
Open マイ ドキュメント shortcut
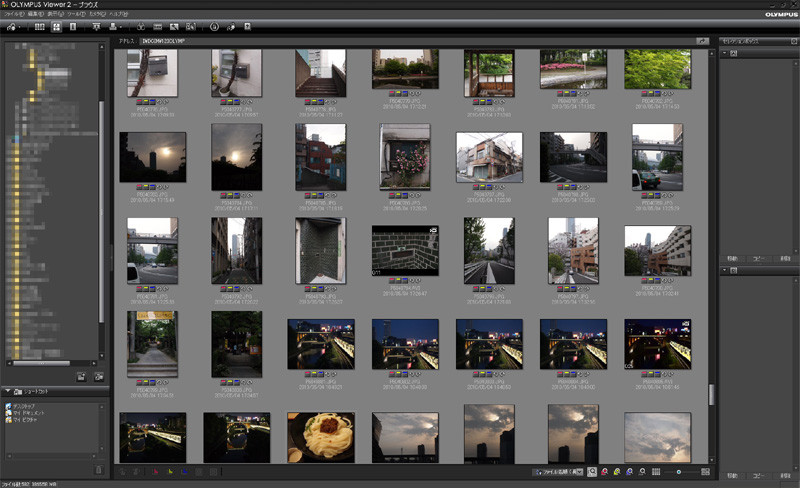(x=25, y=413)
